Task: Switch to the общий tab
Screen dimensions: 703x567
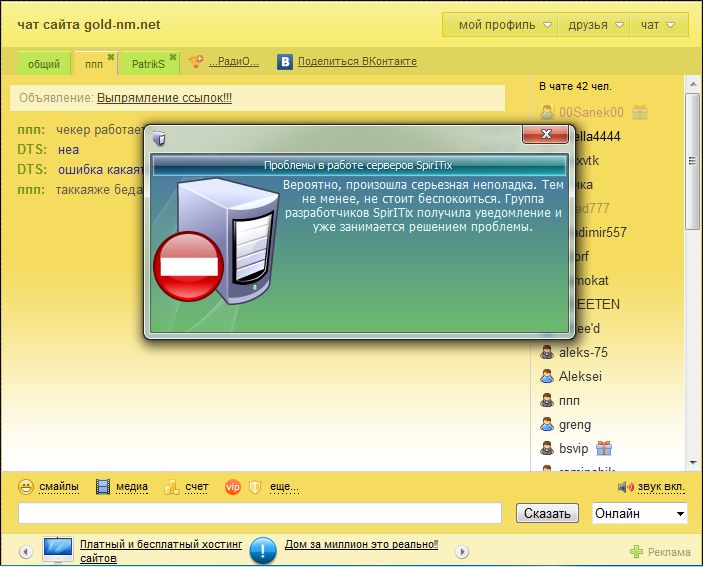Action: tap(44, 64)
